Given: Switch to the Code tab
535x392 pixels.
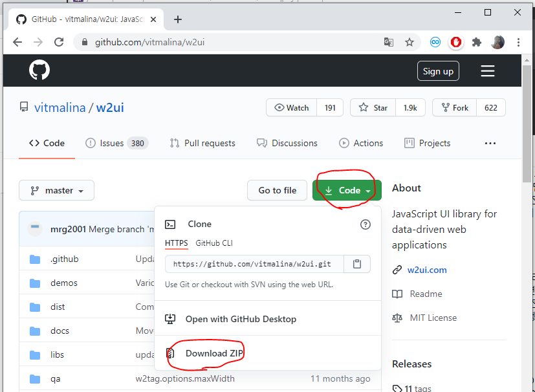Looking at the screenshot, I should click(x=47, y=144).
